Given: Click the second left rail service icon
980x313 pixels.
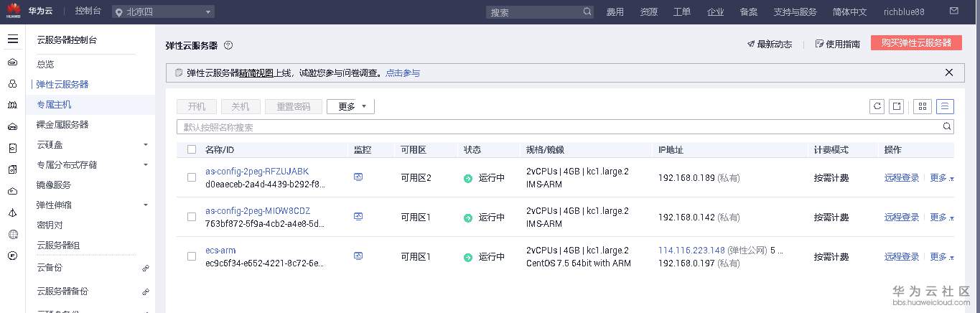Looking at the screenshot, I should pos(13,84).
